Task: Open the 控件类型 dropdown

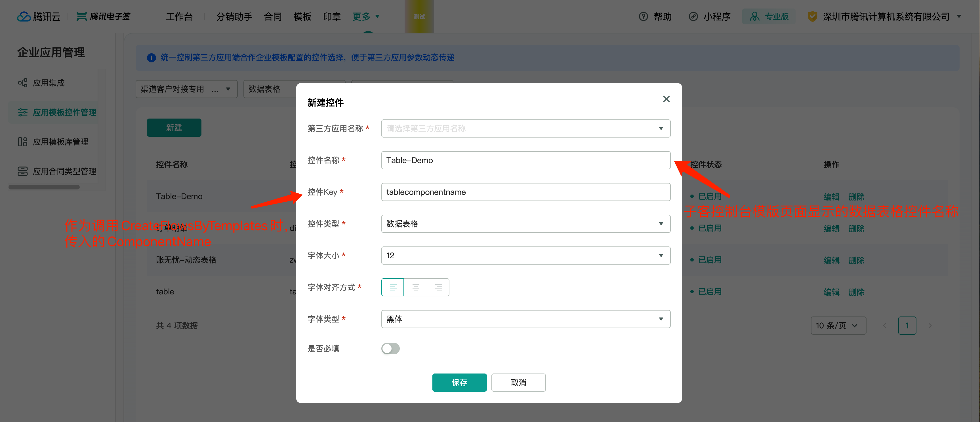Action: [526, 224]
